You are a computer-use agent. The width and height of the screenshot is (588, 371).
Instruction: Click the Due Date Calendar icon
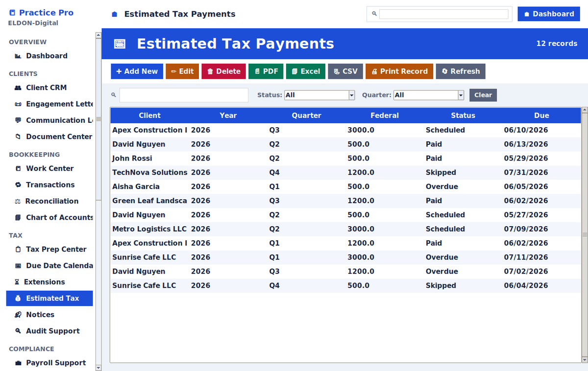point(18,266)
